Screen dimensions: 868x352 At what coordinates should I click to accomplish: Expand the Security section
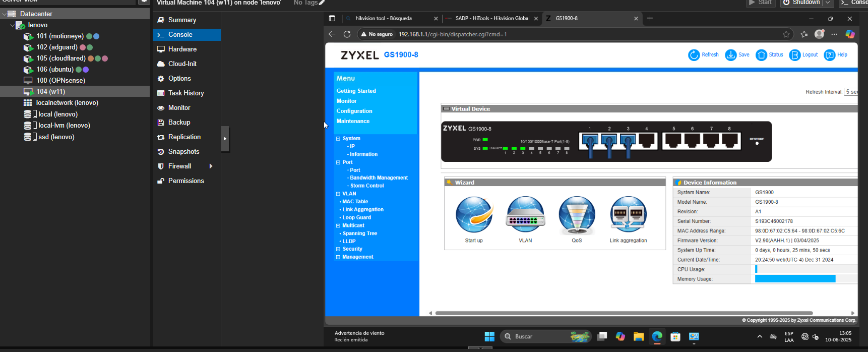338,249
